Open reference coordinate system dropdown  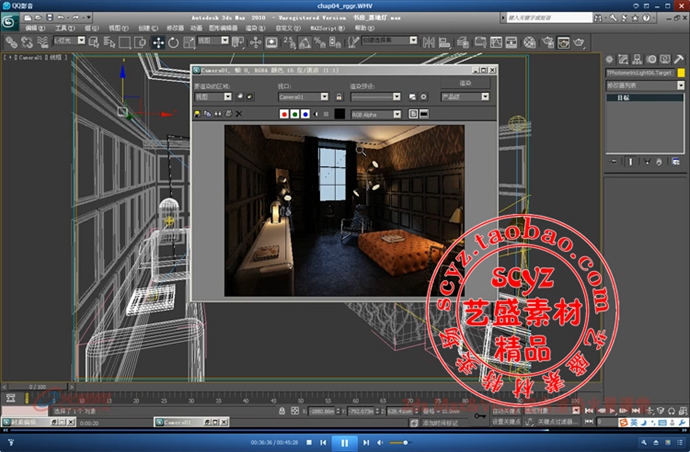[x=213, y=40]
